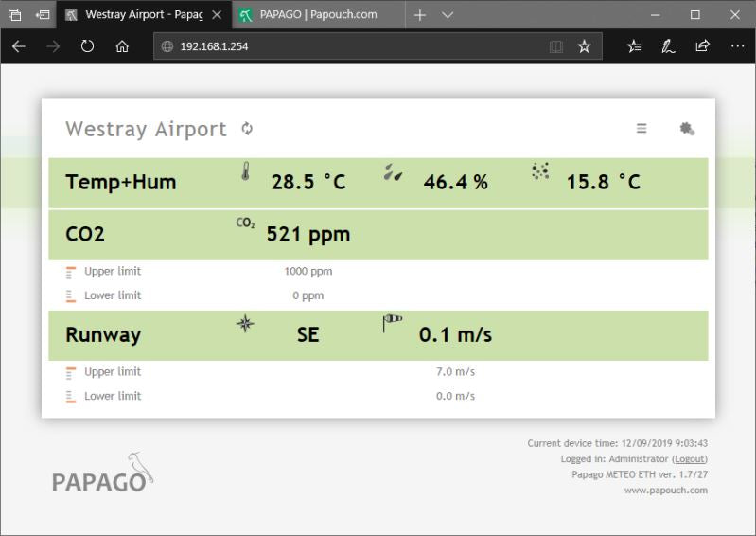The image size is (756, 536).
Task: Click the address bar showing 192.168.1.254
Action: click(x=350, y=45)
